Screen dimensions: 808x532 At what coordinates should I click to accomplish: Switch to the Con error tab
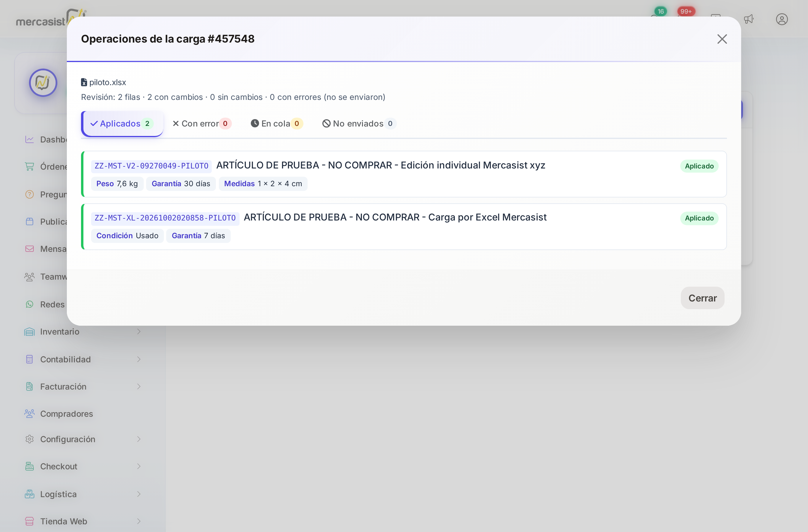[202, 124]
